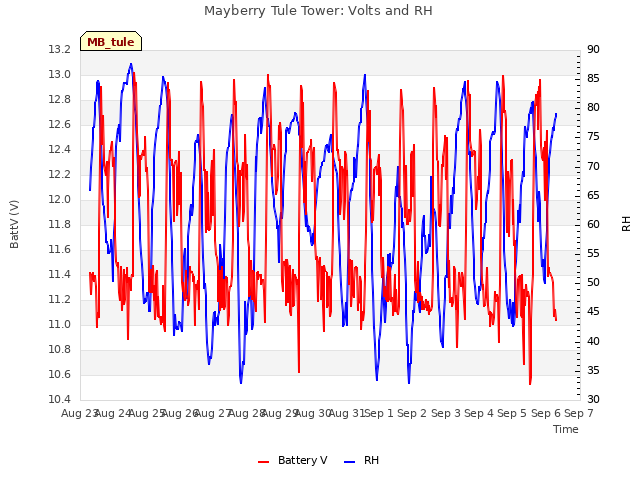This screenshot has height=480, width=640.
Task: Click the 90 right axis tick label
Action: pyautogui.click(x=593, y=49)
